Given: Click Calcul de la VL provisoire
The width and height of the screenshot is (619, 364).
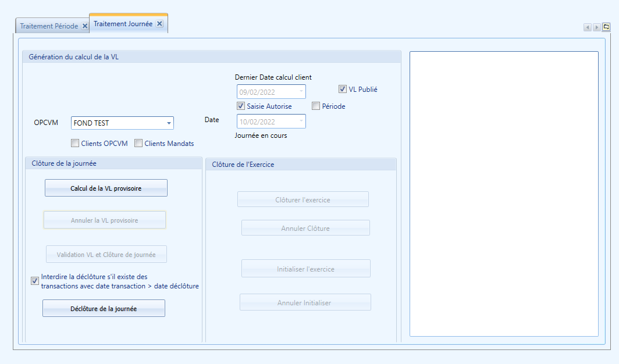Looking at the screenshot, I should (106, 188).
